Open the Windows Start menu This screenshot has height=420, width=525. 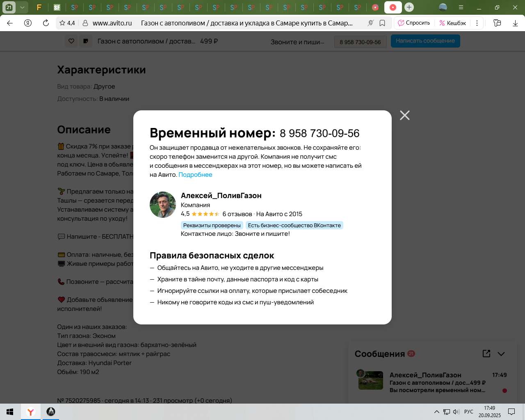pyautogui.click(x=10, y=412)
